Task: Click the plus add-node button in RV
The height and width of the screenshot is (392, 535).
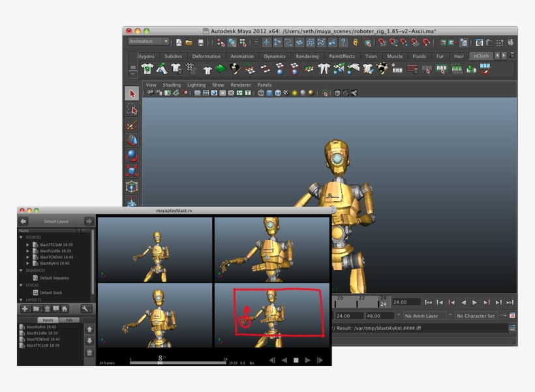Action: pos(25,309)
